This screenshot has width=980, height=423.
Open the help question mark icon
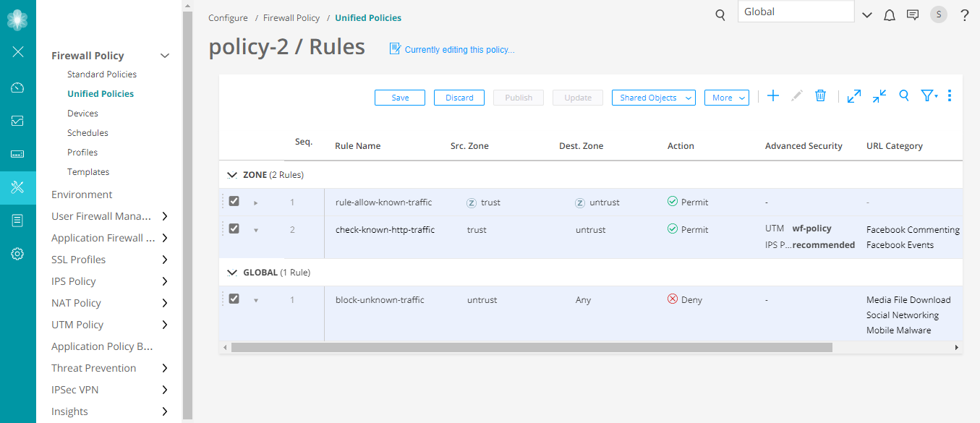click(x=964, y=15)
